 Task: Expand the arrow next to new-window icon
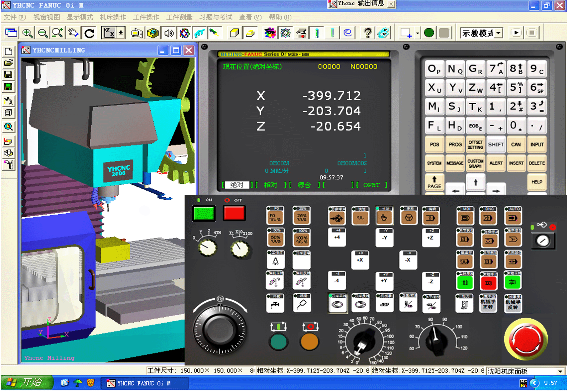coord(418,33)
